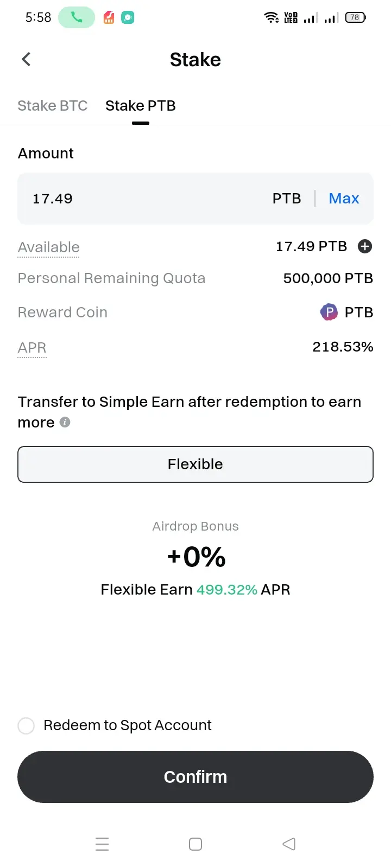Tap the plus icon beside Available balance
This screenshot has height=868, width=391.
pyautogui.click(x=365, y=246)
